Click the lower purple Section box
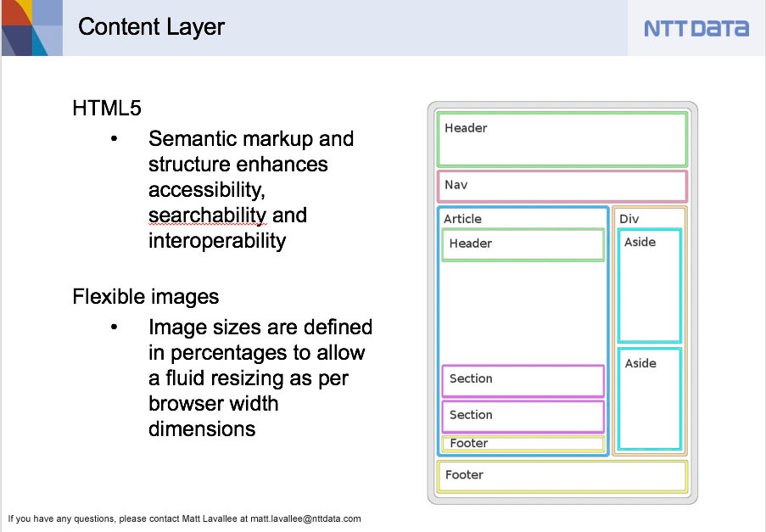Screen dimensions: 766x532 [523, 416]
